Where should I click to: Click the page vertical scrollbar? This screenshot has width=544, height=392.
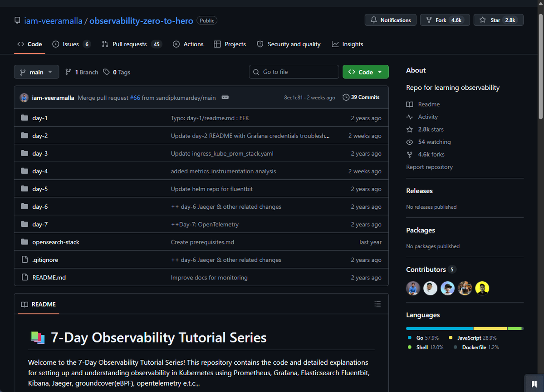540,66
